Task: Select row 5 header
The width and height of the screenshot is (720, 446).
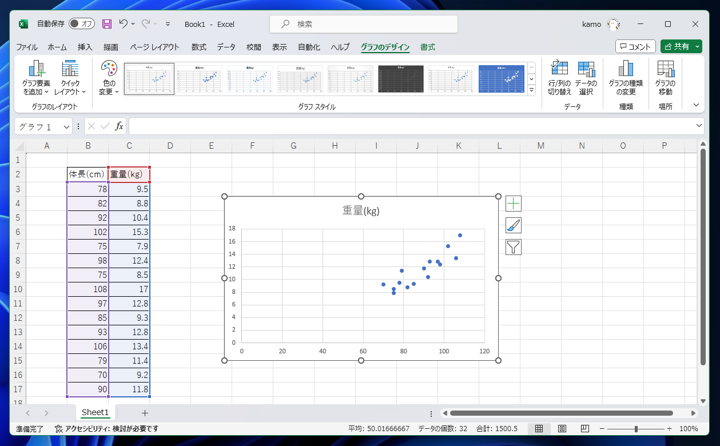Action: (18, 217)
